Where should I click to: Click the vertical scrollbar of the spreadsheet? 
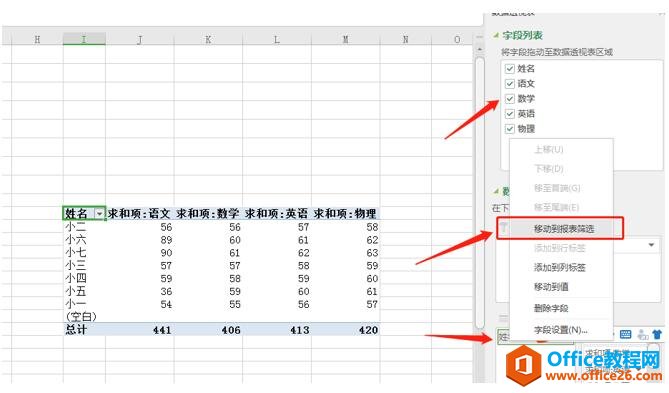pyautogui.click(x=480, y=192)
